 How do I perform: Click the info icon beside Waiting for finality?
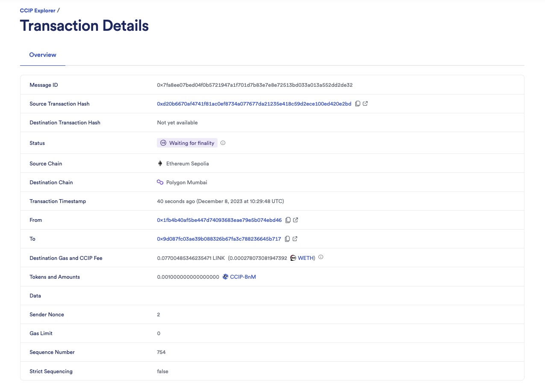pos(223,143)
